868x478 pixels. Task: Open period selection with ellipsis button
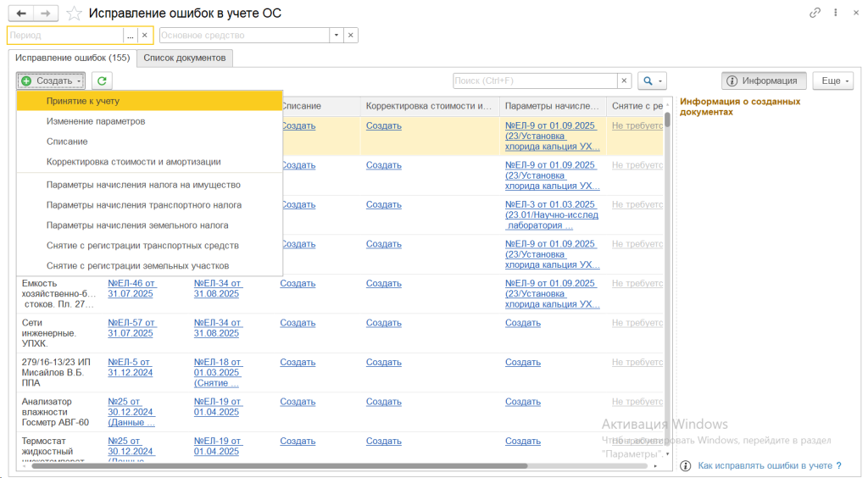tap(130, 36)
